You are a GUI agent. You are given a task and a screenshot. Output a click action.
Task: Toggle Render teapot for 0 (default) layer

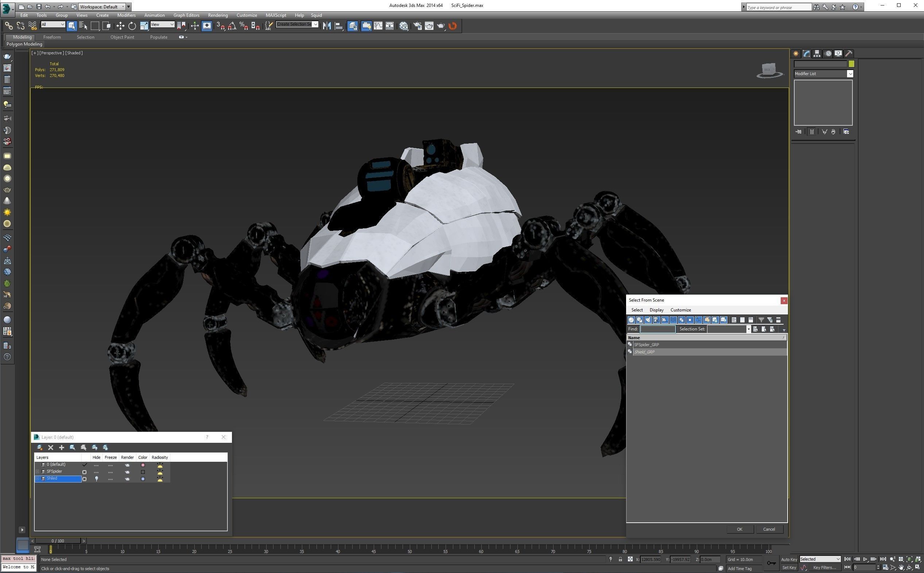coord(127,465)
